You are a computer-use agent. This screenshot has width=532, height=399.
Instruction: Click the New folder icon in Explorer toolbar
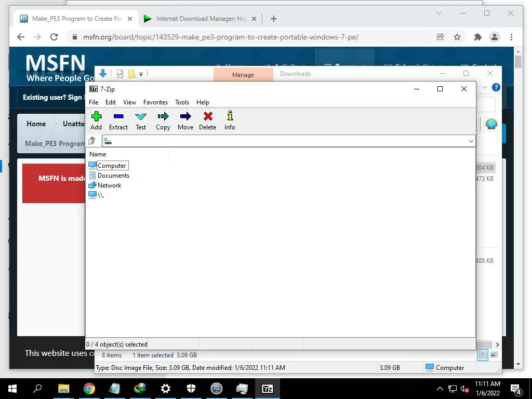131,74
